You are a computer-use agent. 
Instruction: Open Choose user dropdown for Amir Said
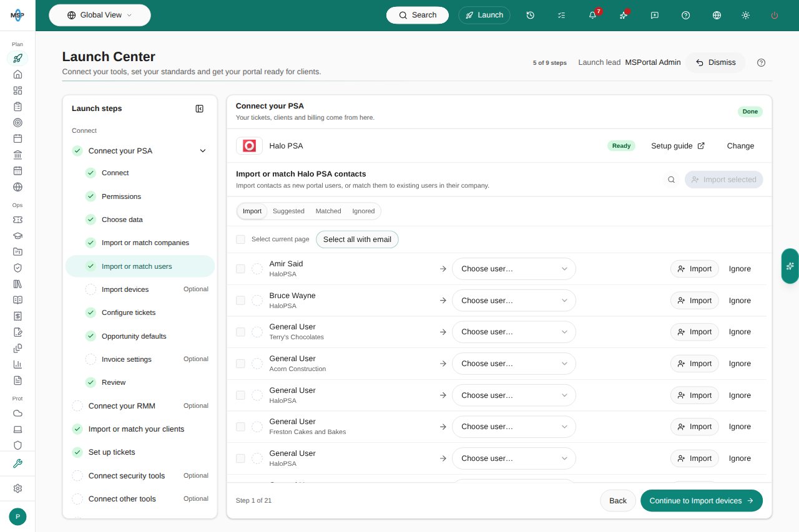pos(514,269)
